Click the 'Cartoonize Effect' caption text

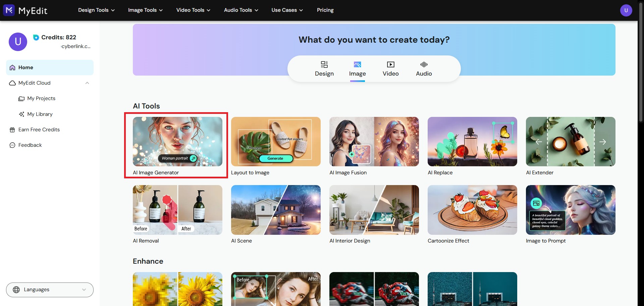click(x=448, y=241)
